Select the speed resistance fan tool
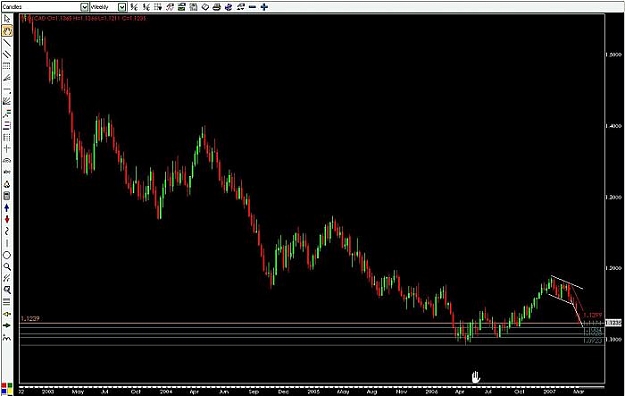Viewport: 625px width, 396px height. [x=7, y=101]
